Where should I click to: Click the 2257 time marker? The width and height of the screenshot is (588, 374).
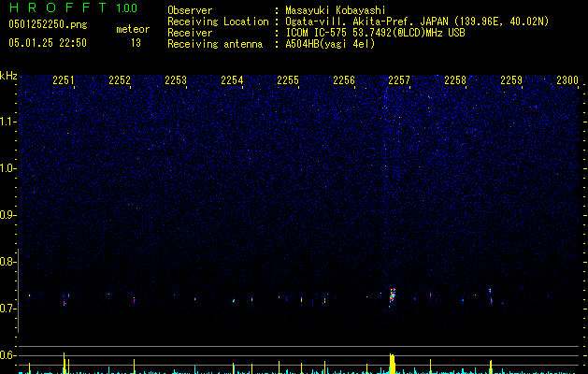click(x=399, y=80)
